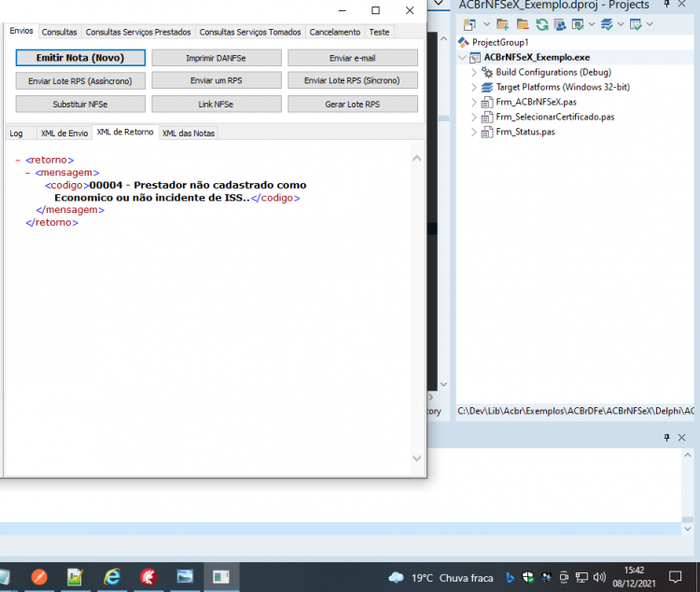
Task: Click the build configuration bug-check icon
Action: click(578, 24)
